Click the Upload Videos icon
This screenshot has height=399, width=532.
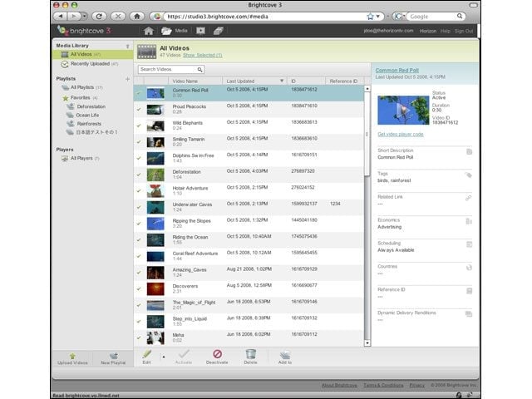[x=72, y=356]
